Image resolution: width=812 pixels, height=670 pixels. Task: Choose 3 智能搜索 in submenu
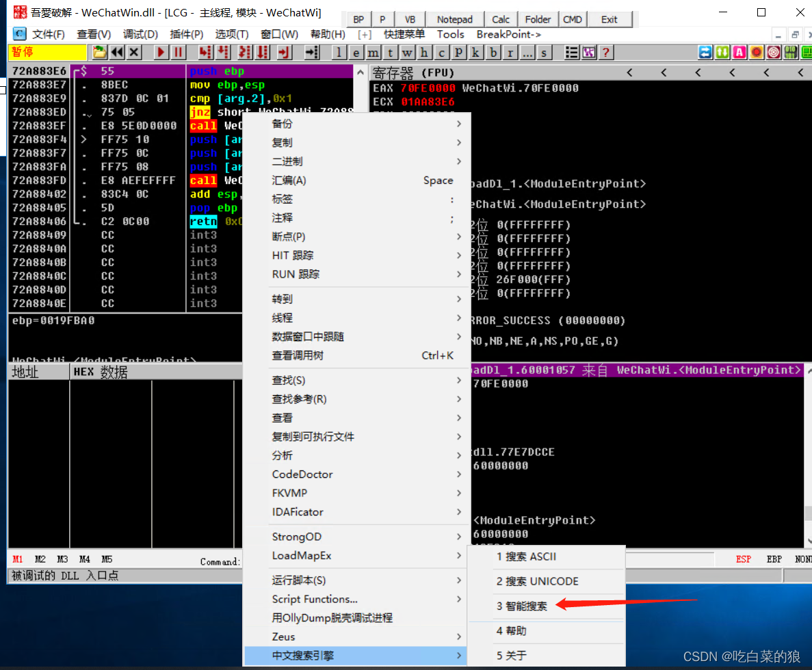click(547, 606)
